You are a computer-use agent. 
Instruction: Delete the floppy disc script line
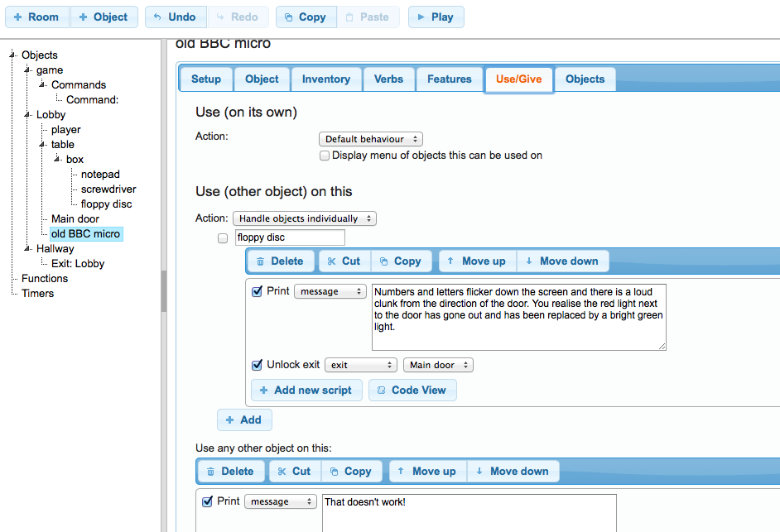pyautogui.click(x=279, y=261)
